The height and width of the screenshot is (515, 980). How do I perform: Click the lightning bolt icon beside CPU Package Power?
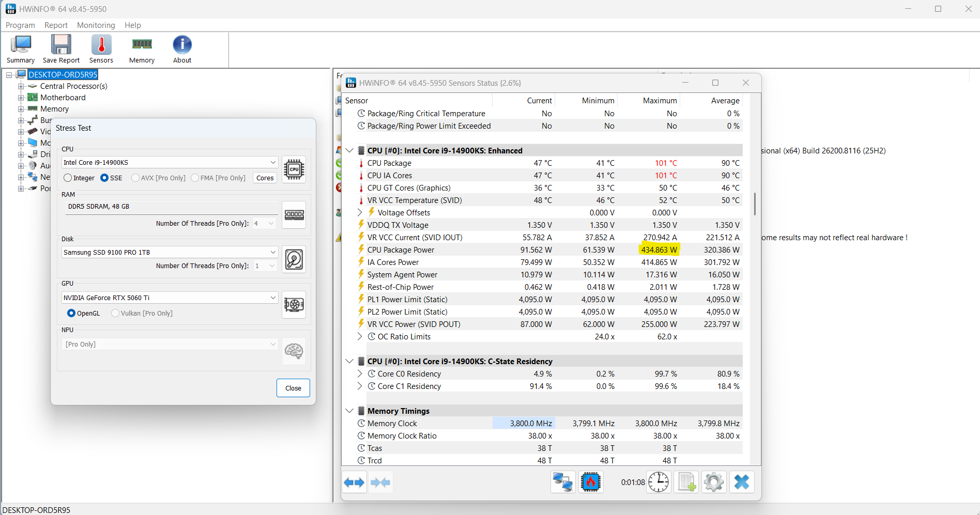pyautogui.click(x=361, y=249)
